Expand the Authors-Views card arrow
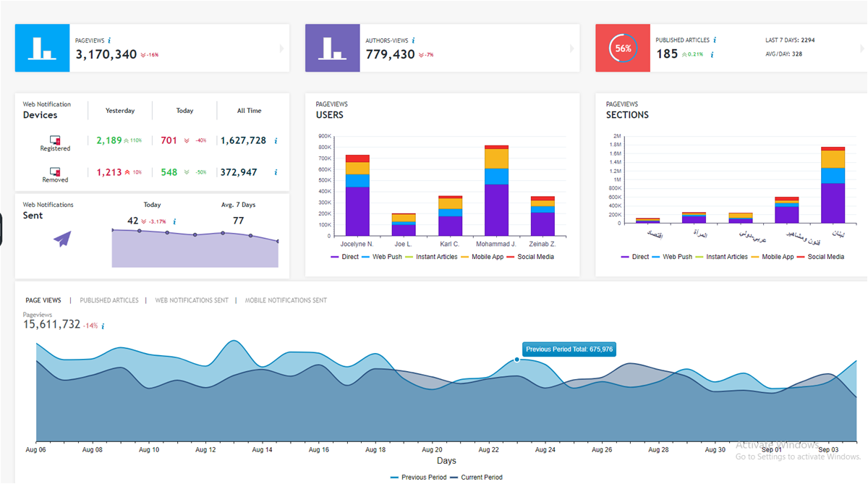This screenshot has width=868, height=484. tap(572, 48)
